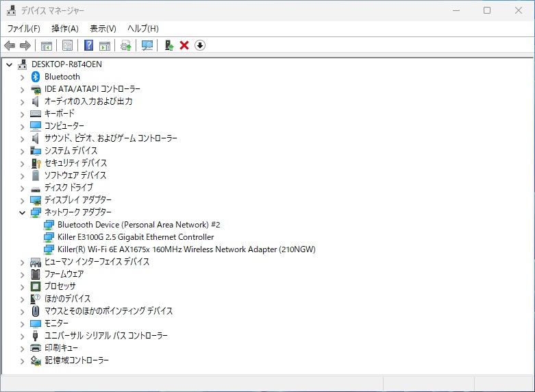Click the Bluetooth category icon

coord(36,77)
